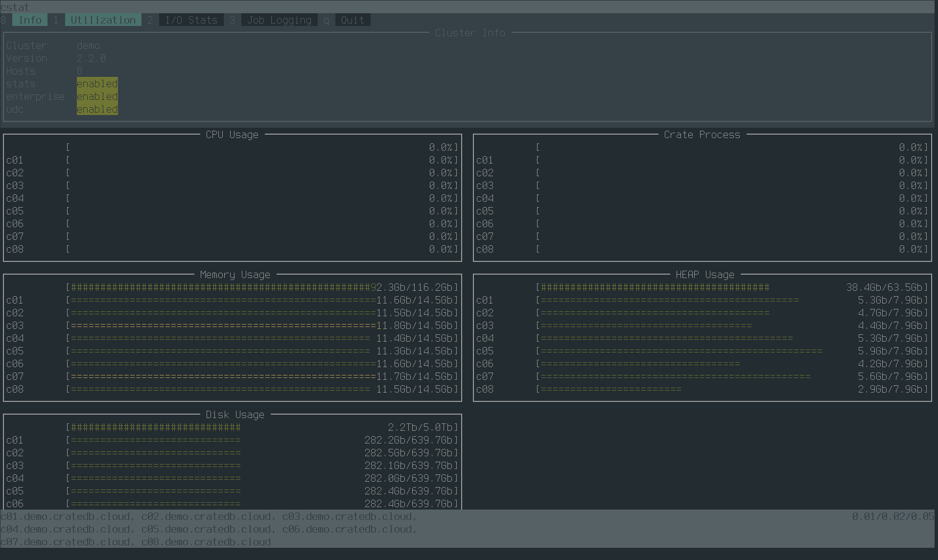Click the HEAP Usage panel title
Screen dimensions: 938x560
705,275
